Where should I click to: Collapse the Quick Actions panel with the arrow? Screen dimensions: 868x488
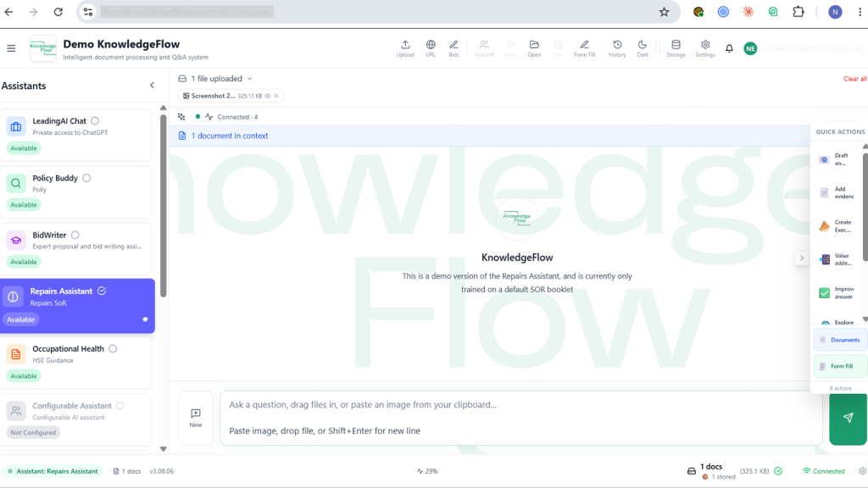pyautogui.click(x=802, y=258)
